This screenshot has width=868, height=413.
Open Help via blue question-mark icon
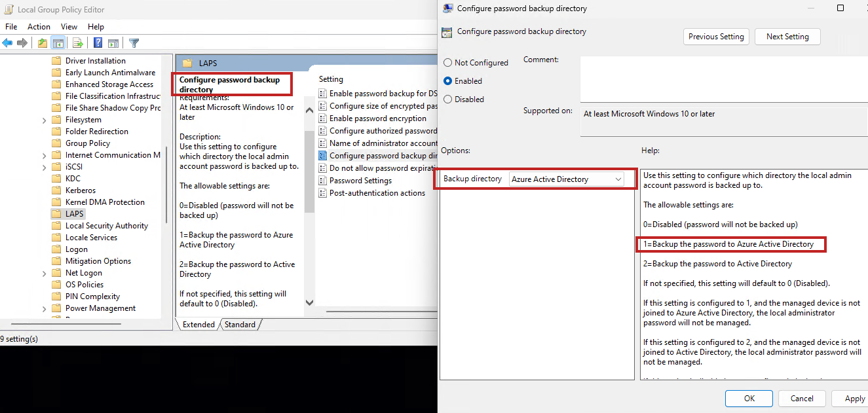click(x=98, y=43)
